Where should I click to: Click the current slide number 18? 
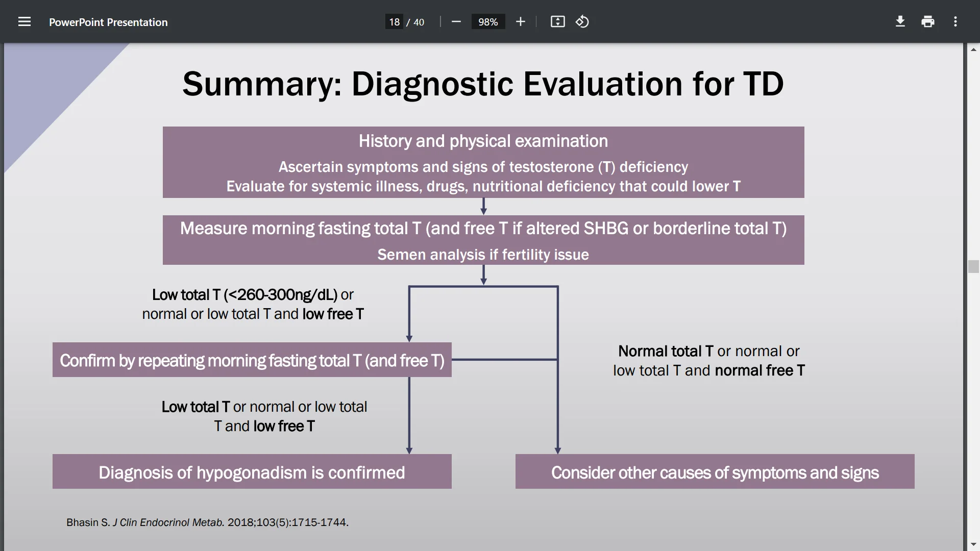click(x=393, y=21)
